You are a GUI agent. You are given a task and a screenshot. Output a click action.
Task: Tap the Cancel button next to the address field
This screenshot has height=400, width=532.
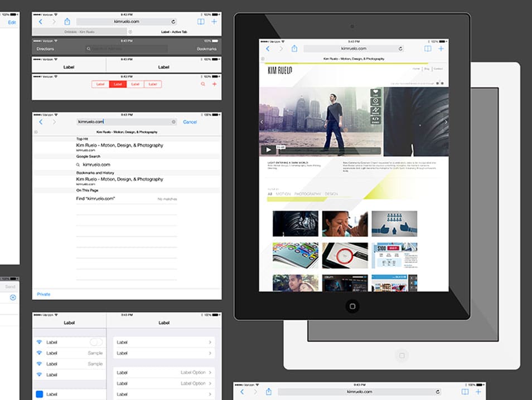190,122
